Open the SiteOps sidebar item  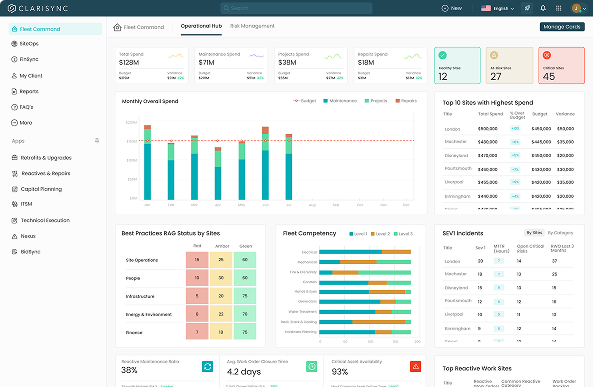pyautogui.click(x=25, y=44)
